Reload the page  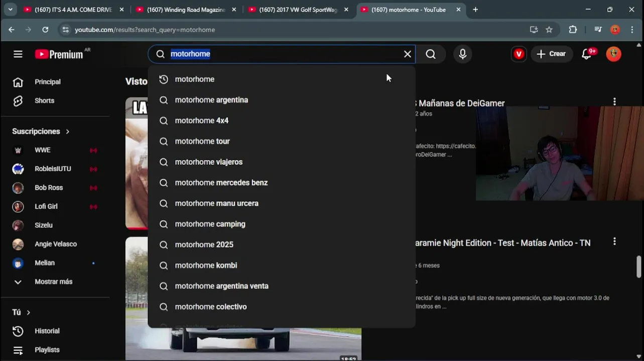[x=45, y=30]
